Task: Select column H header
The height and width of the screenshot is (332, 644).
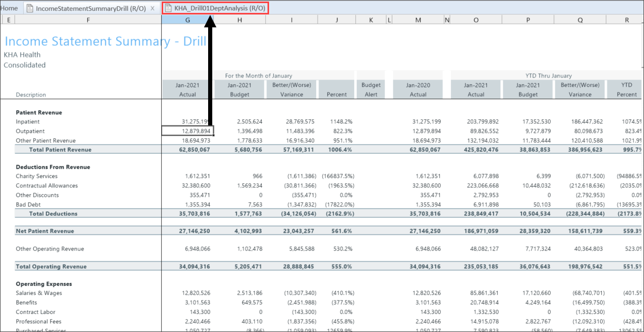Action: [x=240, y=20]
